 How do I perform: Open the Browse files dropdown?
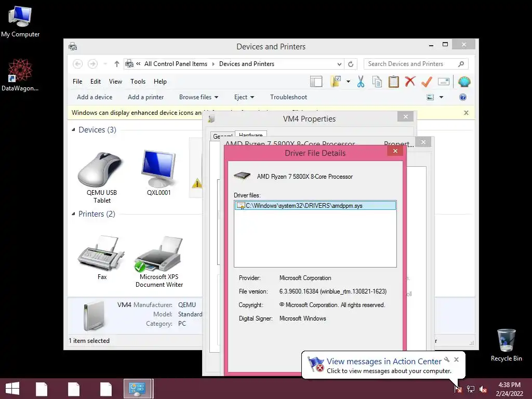tap(198, 97)
